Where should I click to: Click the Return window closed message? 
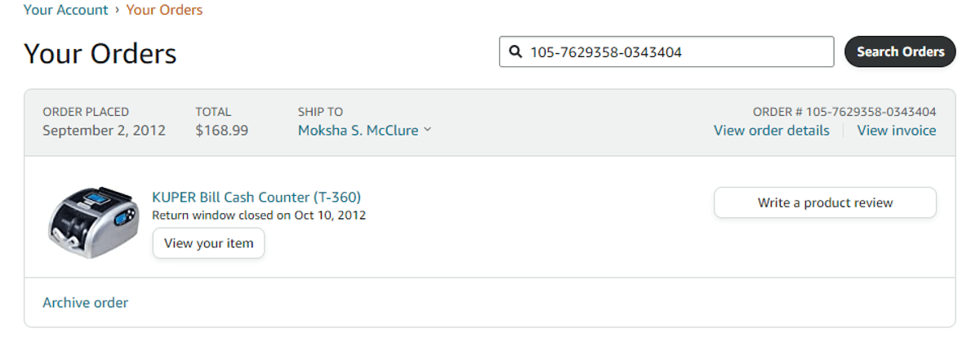259,216
